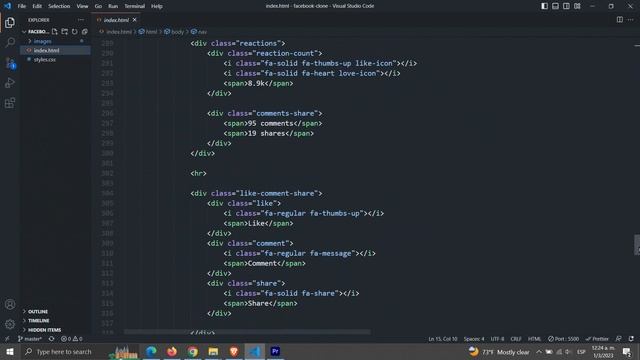The height and width of the screenshot is (360, 640).
Task: Open the Selection menu
Action: click(59, 6)
